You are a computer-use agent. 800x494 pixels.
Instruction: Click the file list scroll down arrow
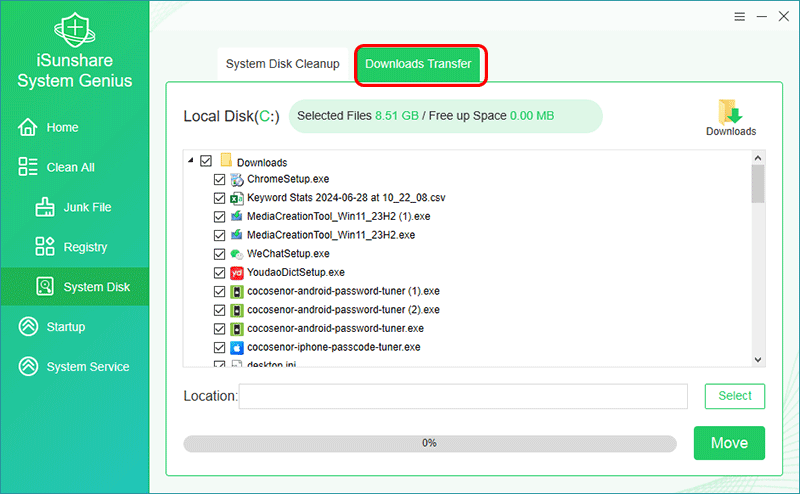click(x=758, y=360)
